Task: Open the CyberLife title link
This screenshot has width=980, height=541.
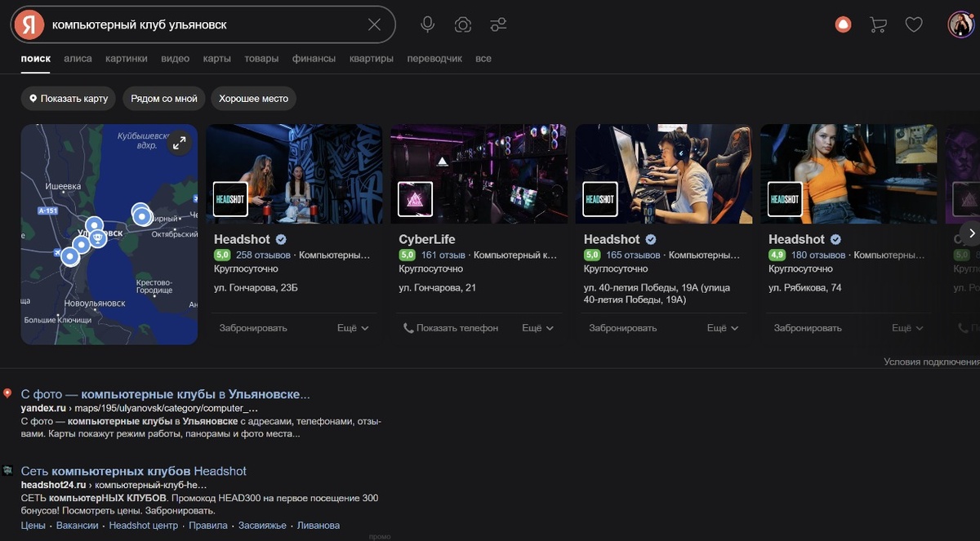Action: [427, 239]
